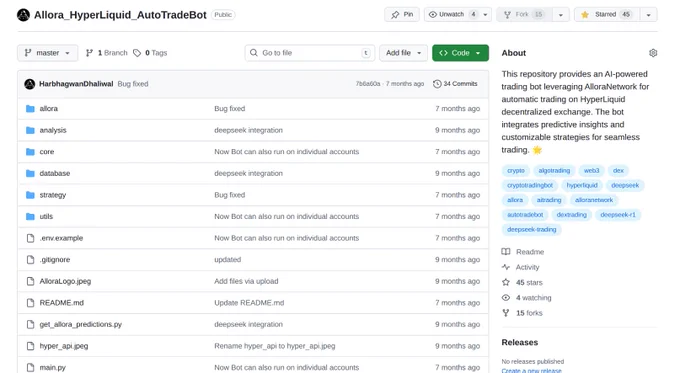Select the cryptotradingbot topic tag
680x373 pixels.
tap(530, 185)
